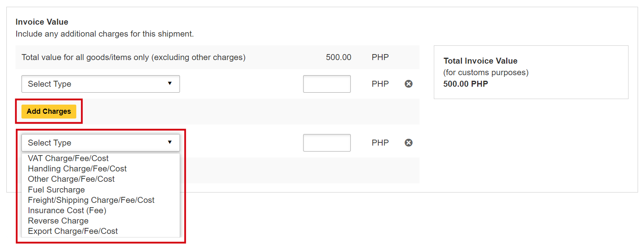Click the 500.00 total goods value
Image resolution: width=644 pixels, height=249 pixels.
click(338, 57)
